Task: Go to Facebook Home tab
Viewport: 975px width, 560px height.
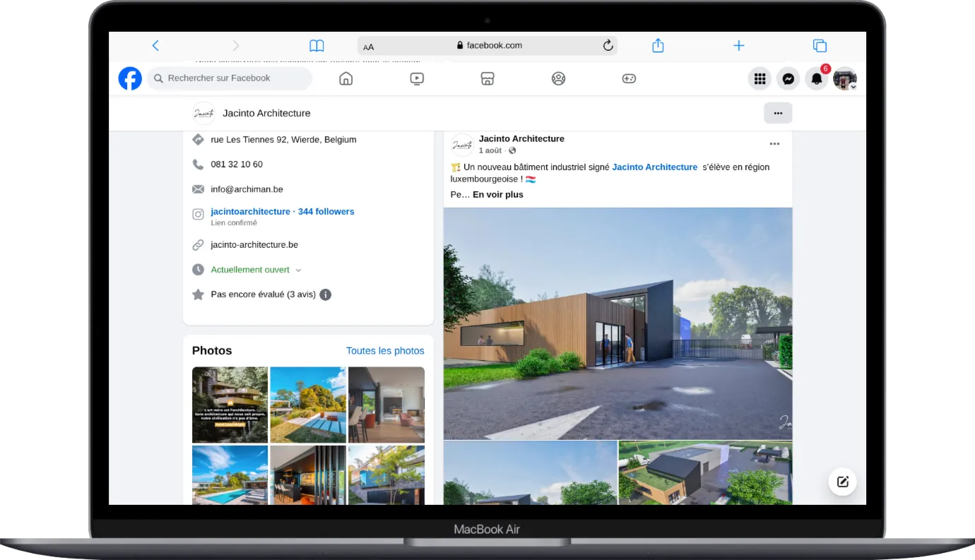Action: point(346,78)
